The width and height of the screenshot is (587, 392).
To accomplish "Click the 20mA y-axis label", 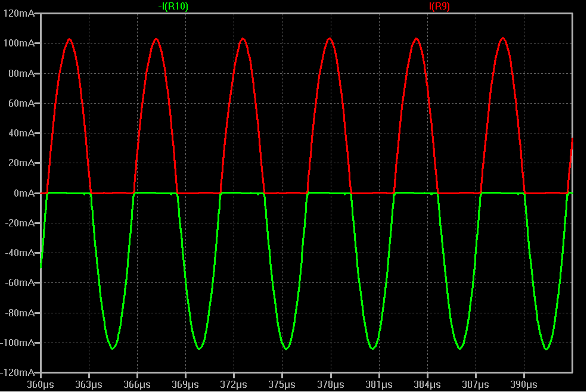I will tap(21, 163).
